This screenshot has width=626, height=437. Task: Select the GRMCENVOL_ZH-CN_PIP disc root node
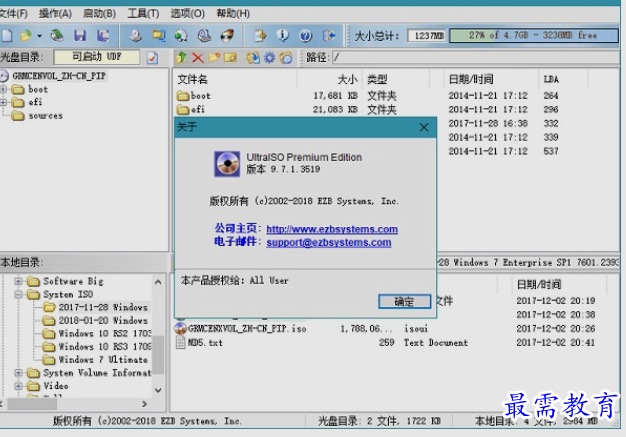pyautogui.click(x=59, y=76)
